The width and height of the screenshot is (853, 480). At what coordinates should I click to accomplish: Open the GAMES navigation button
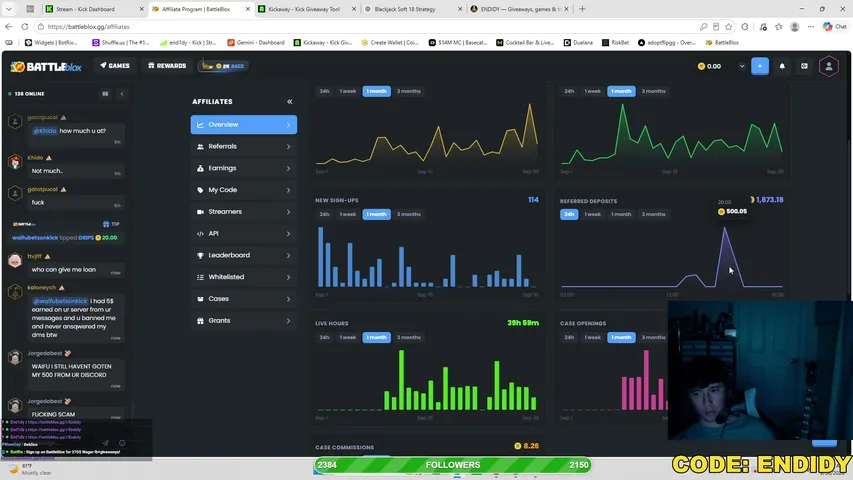pyautogui.click(x=115, y=66)
